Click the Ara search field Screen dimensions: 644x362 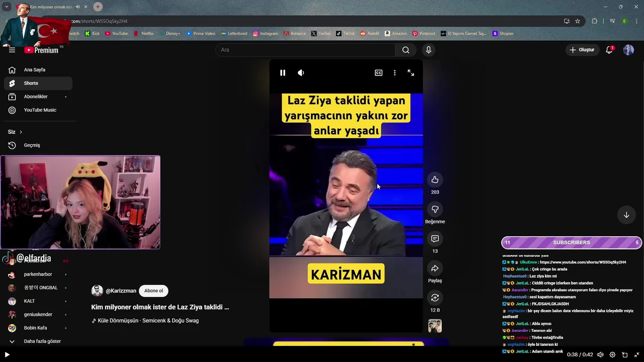(x=305, y=50)
